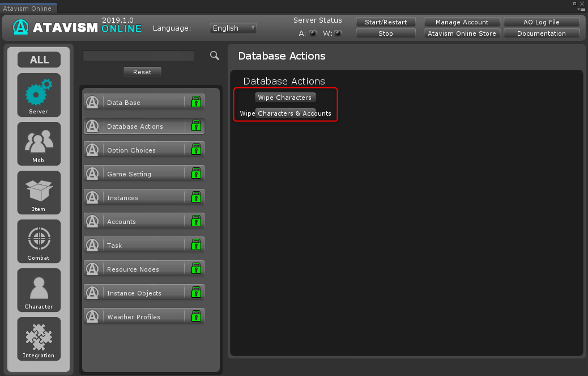Toggle the lock beside Game Setting

pyautogui.click(x=196, y=174)
